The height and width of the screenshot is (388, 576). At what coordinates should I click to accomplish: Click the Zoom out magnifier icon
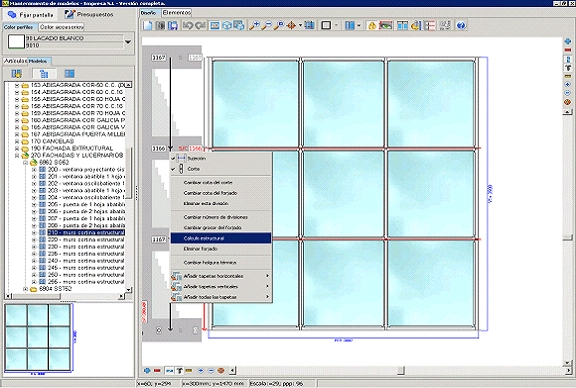tap(266, 25)
